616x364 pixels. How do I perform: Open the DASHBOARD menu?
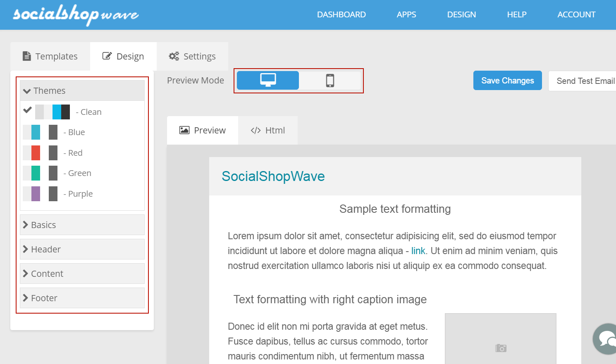tap(341, 14)
